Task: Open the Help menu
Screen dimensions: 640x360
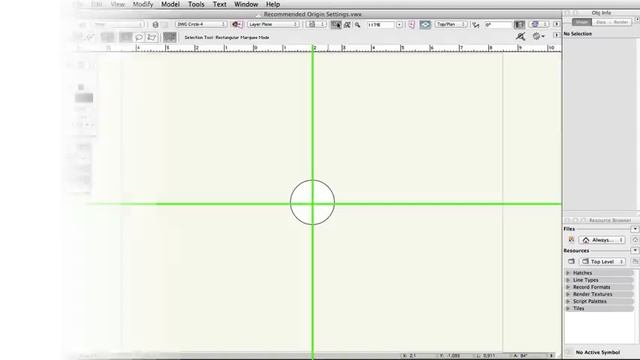Action: [273, 4]
